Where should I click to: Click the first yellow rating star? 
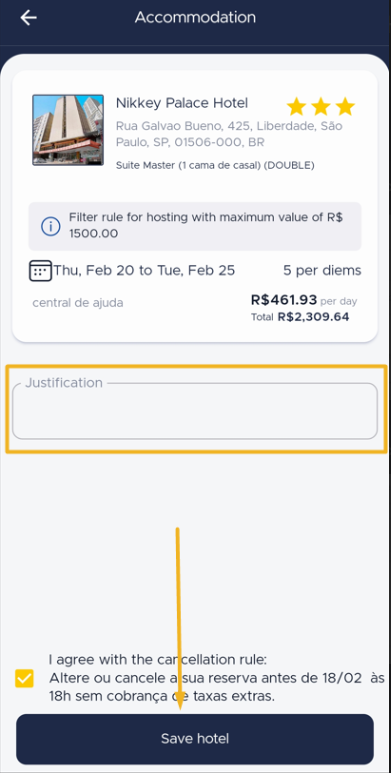point(296,106)
